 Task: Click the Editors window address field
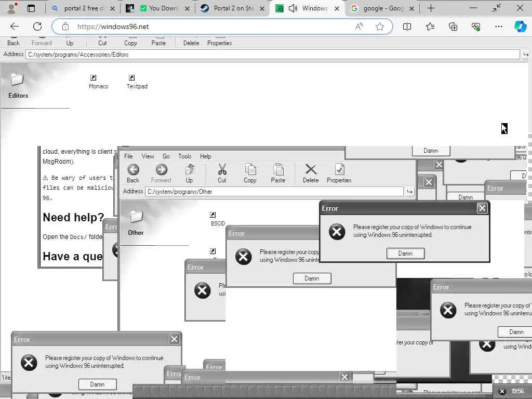coord(272,54)
